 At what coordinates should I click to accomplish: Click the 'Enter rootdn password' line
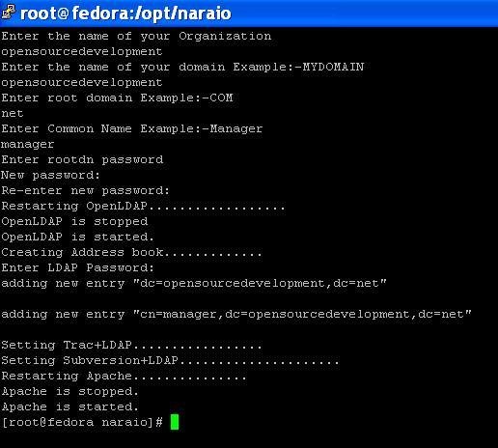(x=82, y=160)
